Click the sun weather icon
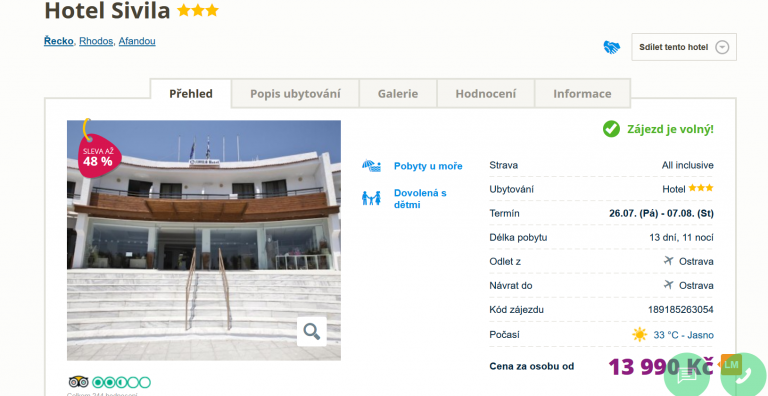This screenshot has height=396, width=768. [639, 335]
